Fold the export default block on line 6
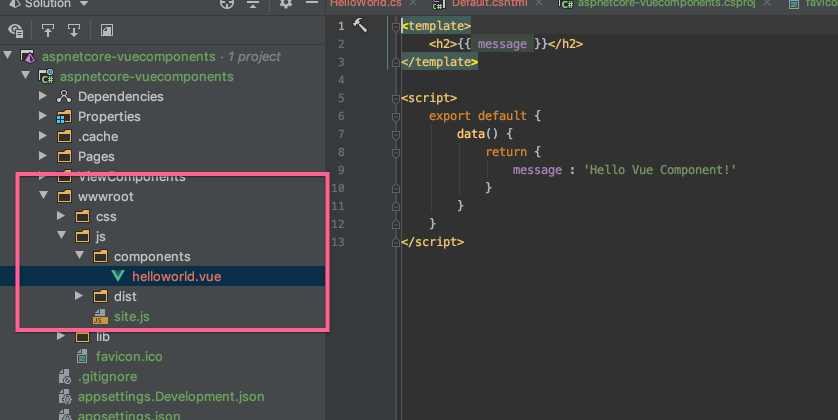This screenshot has height=420, width=838. point(395,116)
